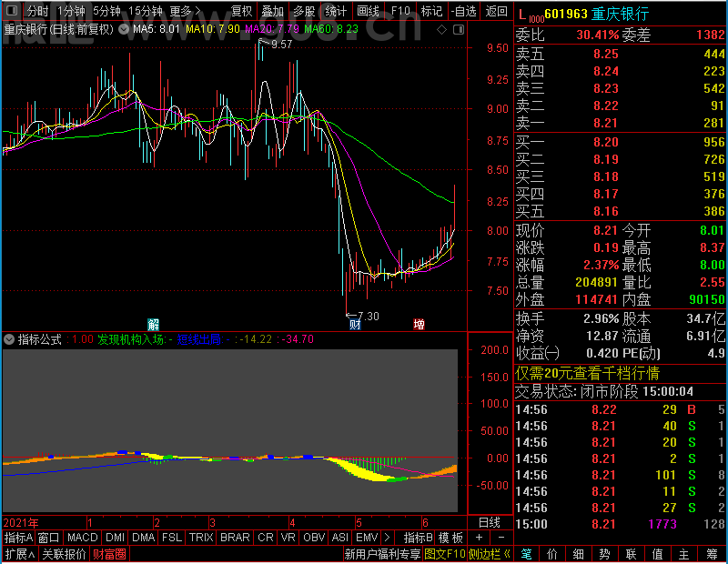Image resolution: width=728 pixels, height=564 pixels.
Task: Remove stock from 自选 watchlist
Action: (x=464, y=11)
